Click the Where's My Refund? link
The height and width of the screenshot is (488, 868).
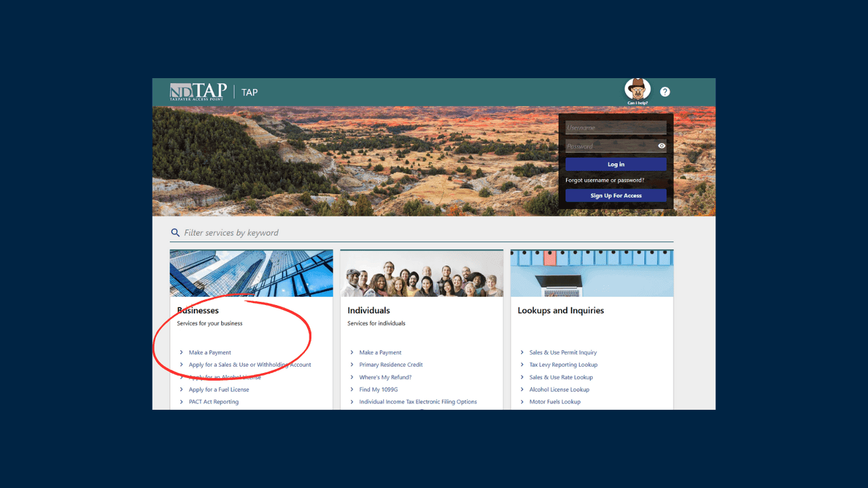point(385,377)
